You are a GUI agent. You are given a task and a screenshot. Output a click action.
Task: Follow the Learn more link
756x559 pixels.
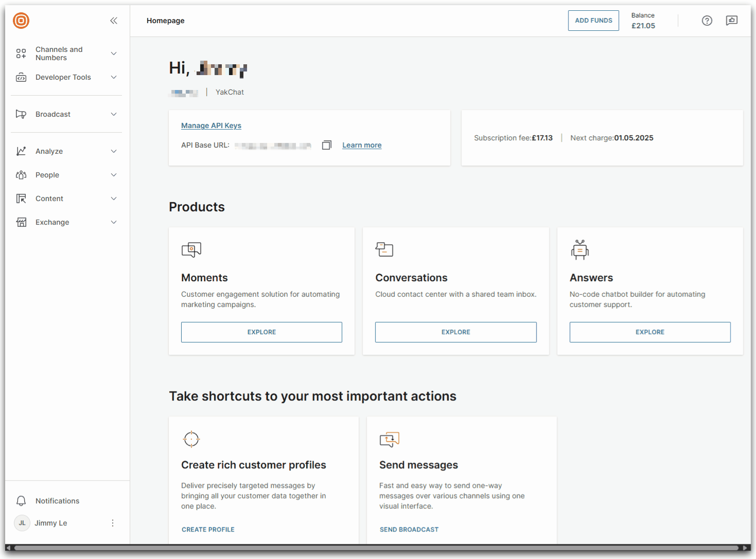pos(362,146)
